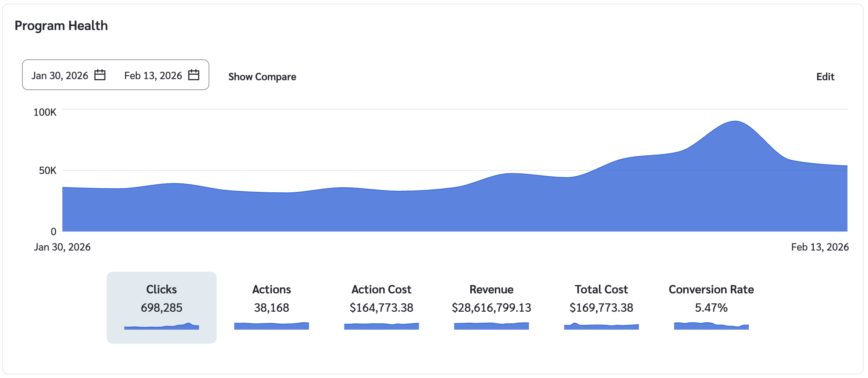The image size is (868, 378).
Task: Click the Program Health heading
Action: tap(61, 26)
